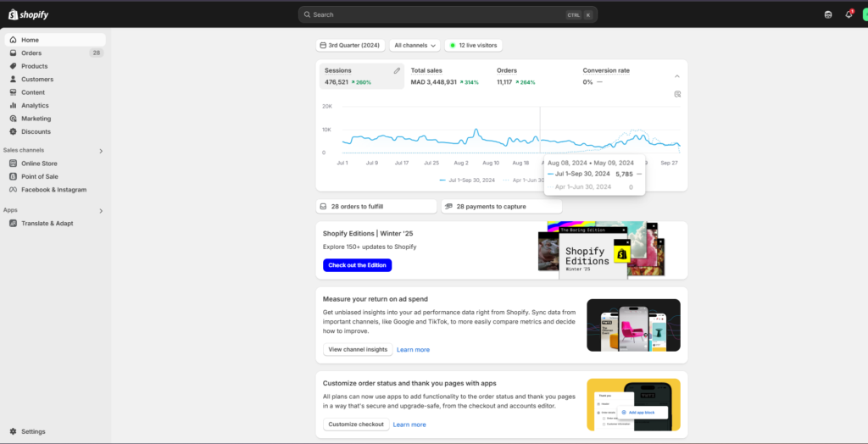Open 28 orders to fulfill
The image size is (868, 444).
point(376,207)
